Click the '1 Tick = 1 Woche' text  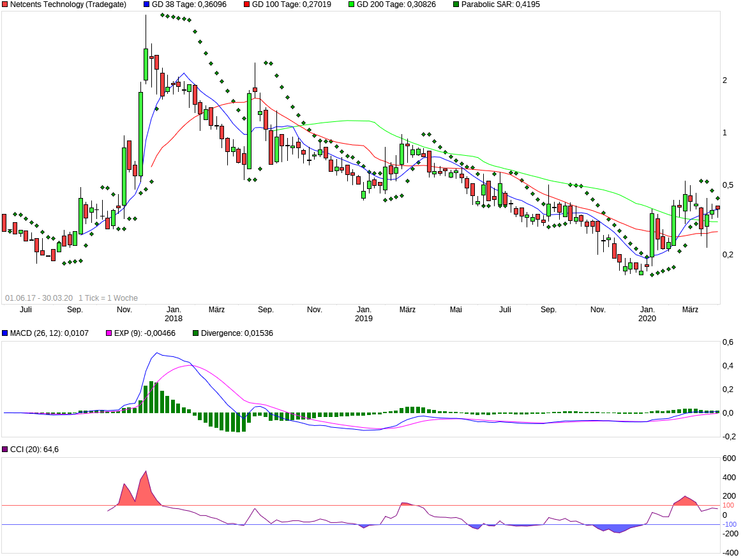click(108, 298)
